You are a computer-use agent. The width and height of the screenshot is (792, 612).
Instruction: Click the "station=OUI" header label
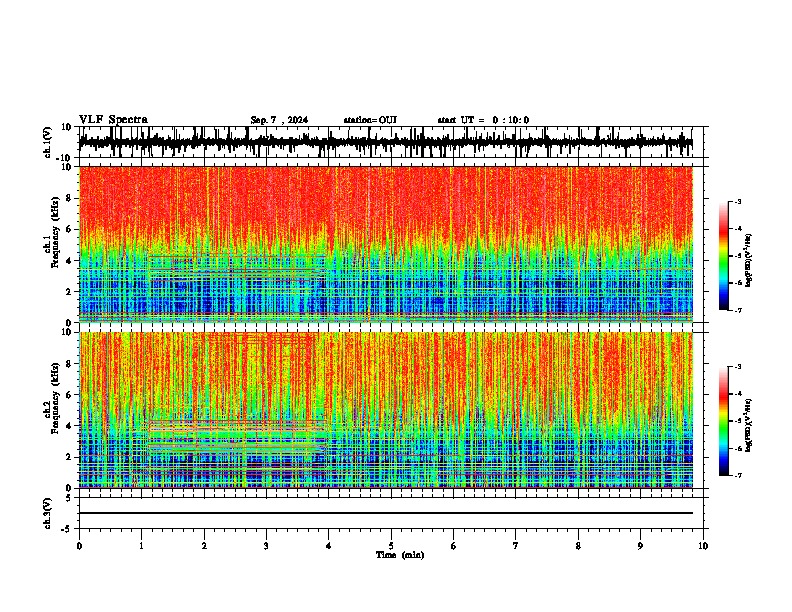coord(370,120)
